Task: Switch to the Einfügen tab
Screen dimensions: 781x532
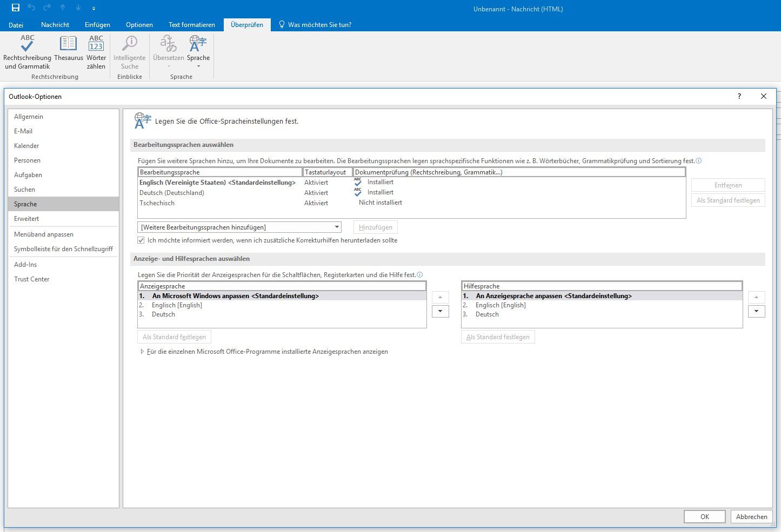Action: (97, 25)
